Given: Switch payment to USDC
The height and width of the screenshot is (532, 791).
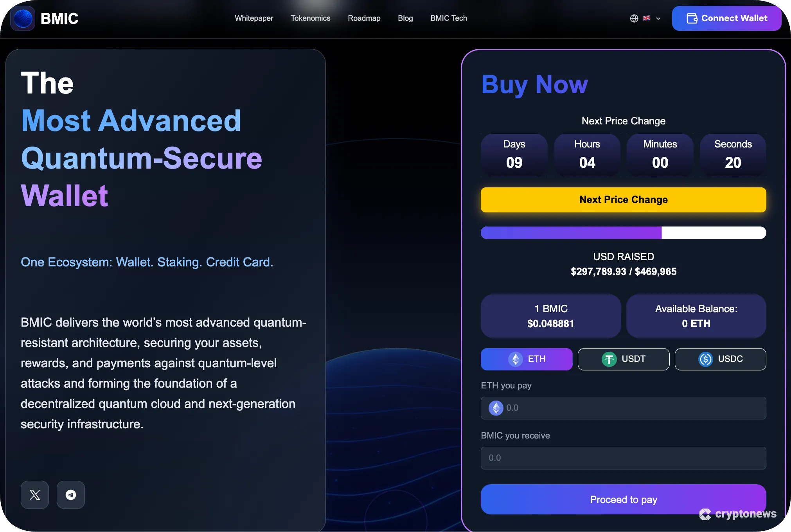Looking at the screenshot, I should click(x=720, y=359).
